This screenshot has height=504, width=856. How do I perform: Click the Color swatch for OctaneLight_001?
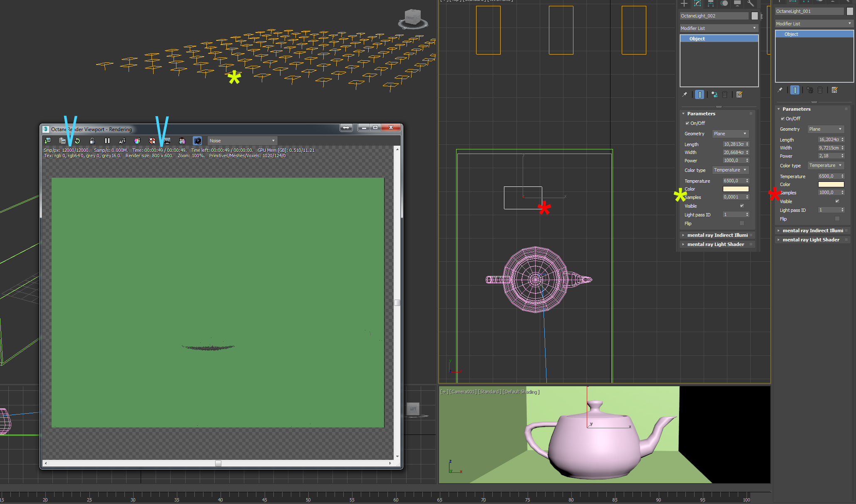(831, 184)
